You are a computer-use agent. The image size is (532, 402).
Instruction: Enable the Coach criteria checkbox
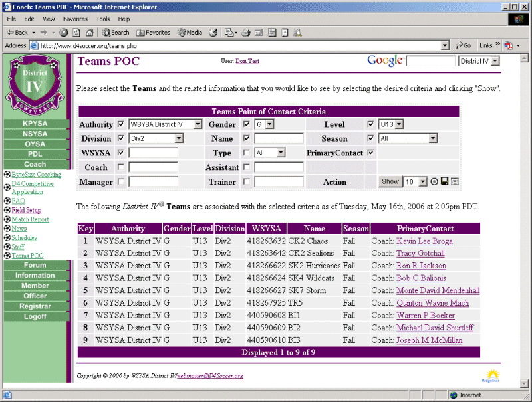[x=120, y=167]
